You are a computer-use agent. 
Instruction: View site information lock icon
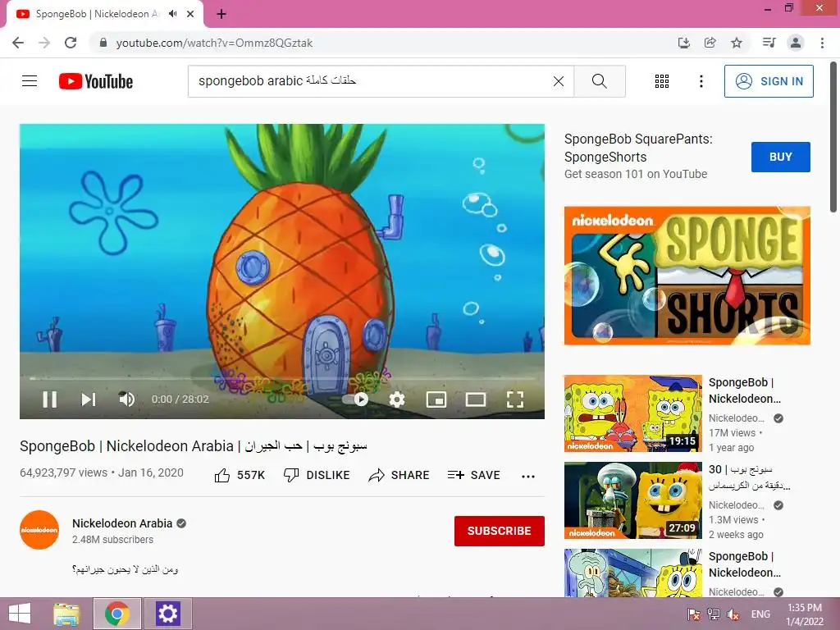103,43
